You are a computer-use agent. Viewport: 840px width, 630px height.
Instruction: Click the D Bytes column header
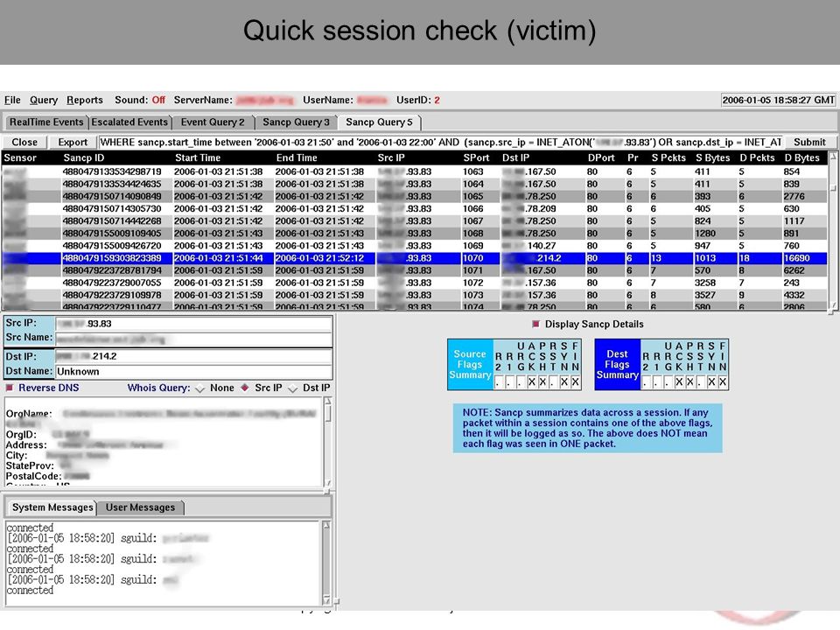click(x=802, y=158)
